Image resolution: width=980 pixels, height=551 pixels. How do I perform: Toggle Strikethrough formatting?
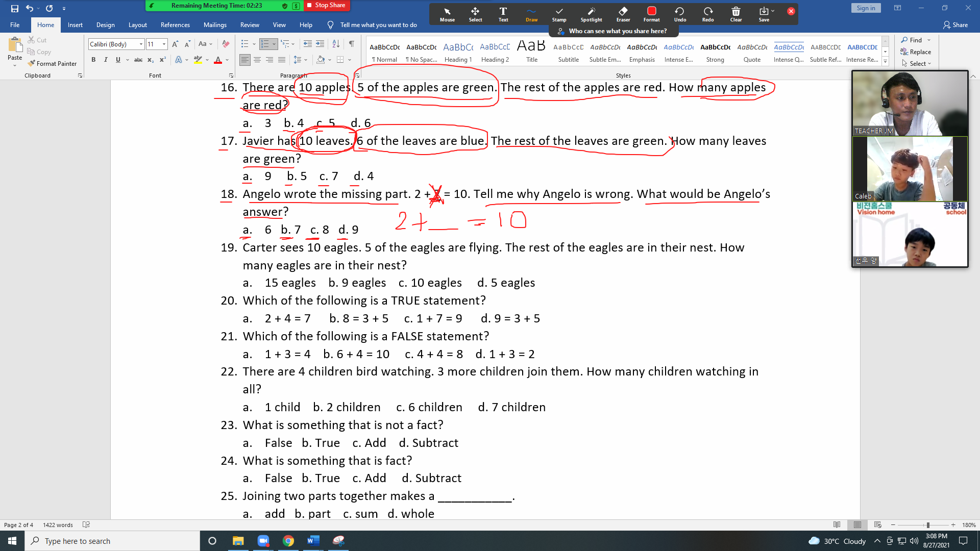pos(138,60)
